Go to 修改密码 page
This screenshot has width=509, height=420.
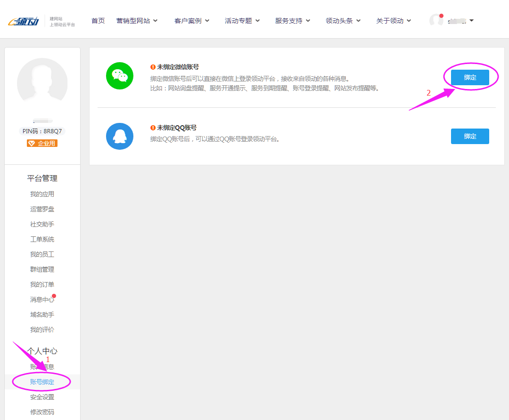tap(42, 412)
